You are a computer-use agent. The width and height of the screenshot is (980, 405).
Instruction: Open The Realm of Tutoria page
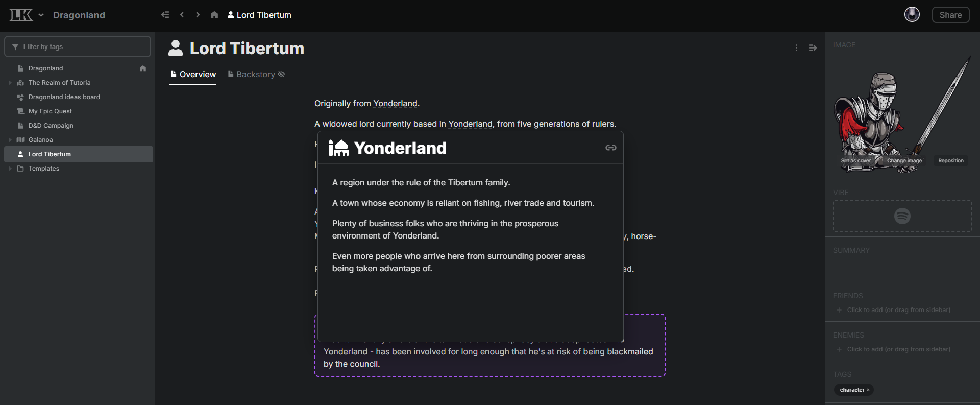(59, 83)
